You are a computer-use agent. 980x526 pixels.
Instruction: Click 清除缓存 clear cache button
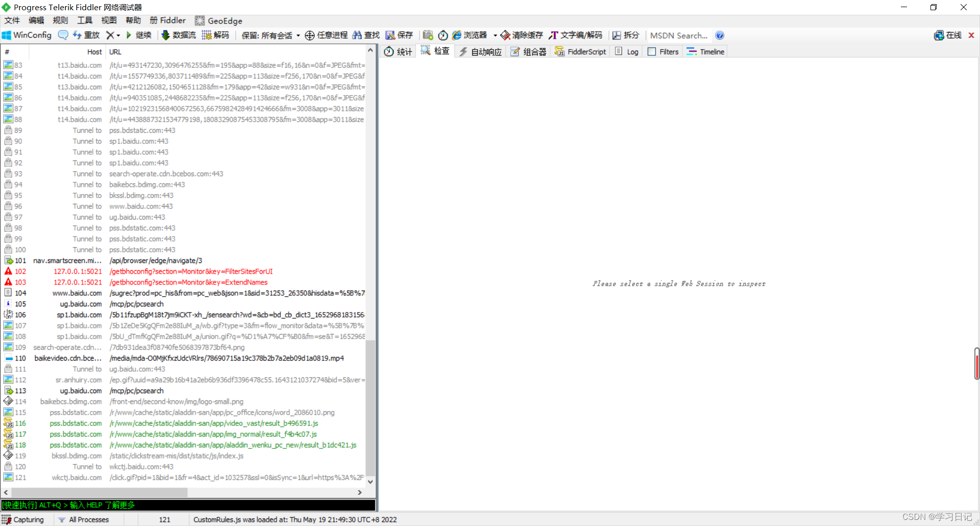pos(522,35)
